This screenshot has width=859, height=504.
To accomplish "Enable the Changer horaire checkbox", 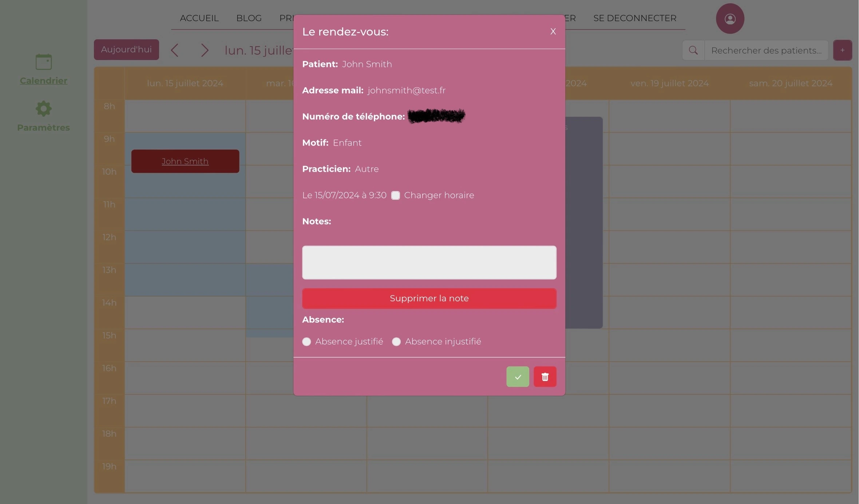I will tap(395, 195).
